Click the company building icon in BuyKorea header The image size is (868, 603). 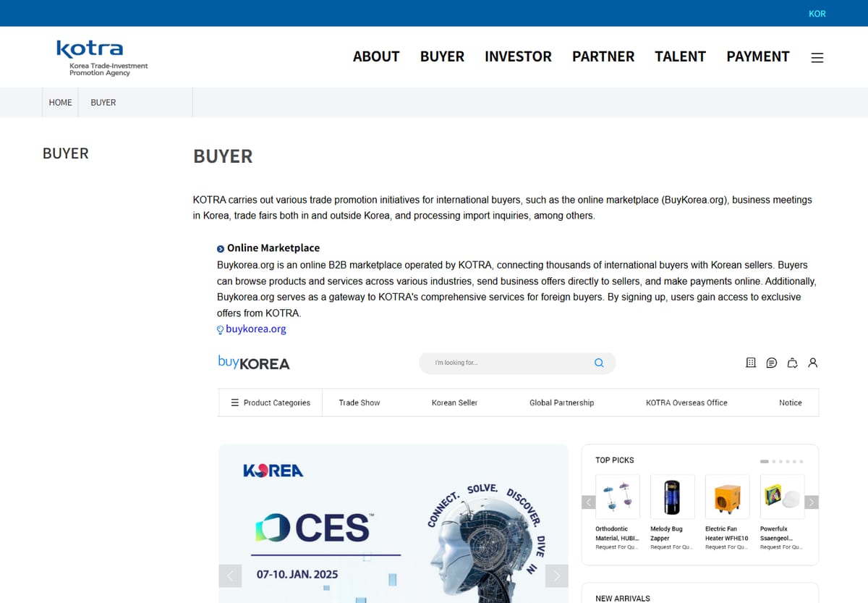point(751,363)
